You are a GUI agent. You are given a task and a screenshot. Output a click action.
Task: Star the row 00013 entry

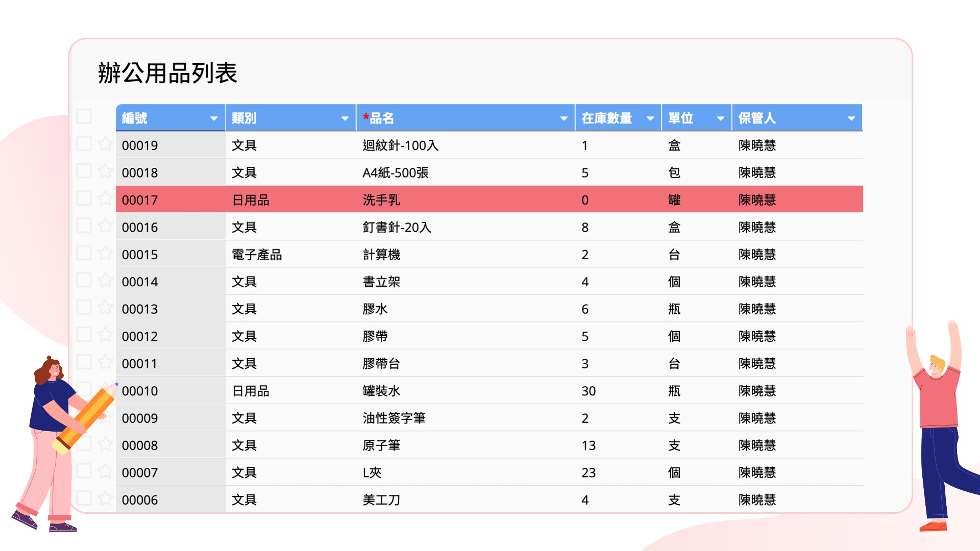[105, 308]
